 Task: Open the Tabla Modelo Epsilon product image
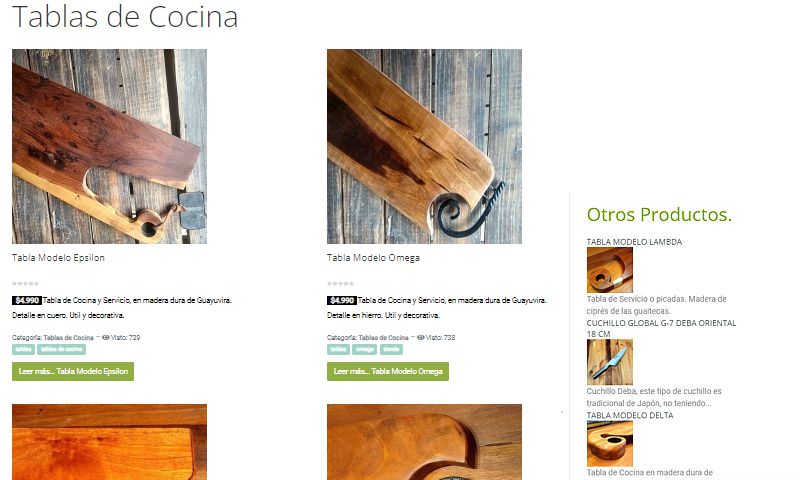pos(109,146)
